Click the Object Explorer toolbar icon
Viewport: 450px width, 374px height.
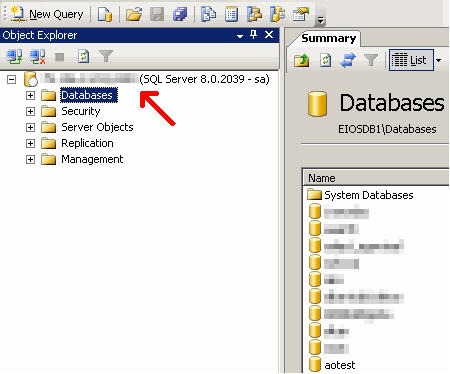[x=254, y=14]
